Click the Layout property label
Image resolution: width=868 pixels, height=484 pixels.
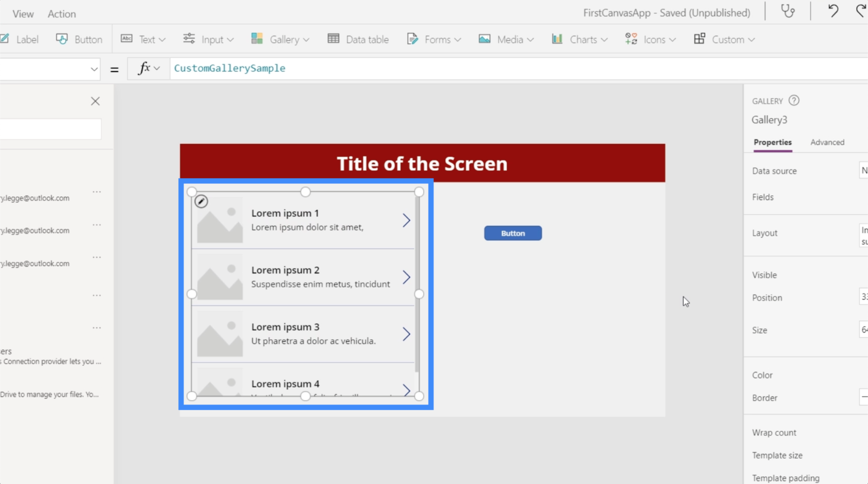[765, 233]
